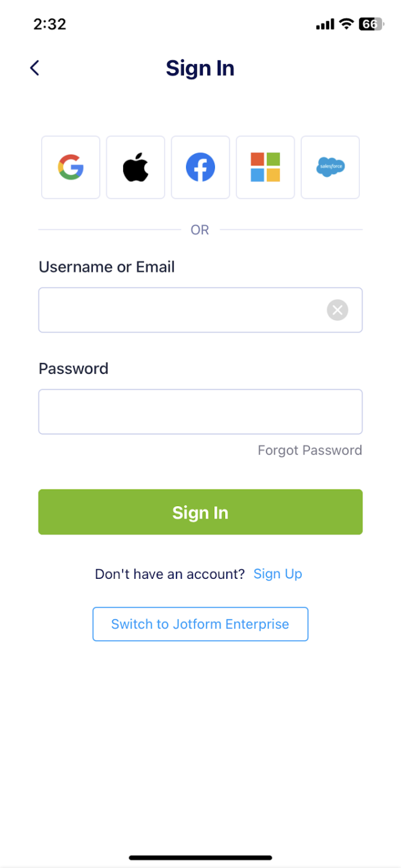The height and width of the screenshot is (868, 401).
Task: Open Switch to Jotform Enterprise
Action: click(200, 624)
